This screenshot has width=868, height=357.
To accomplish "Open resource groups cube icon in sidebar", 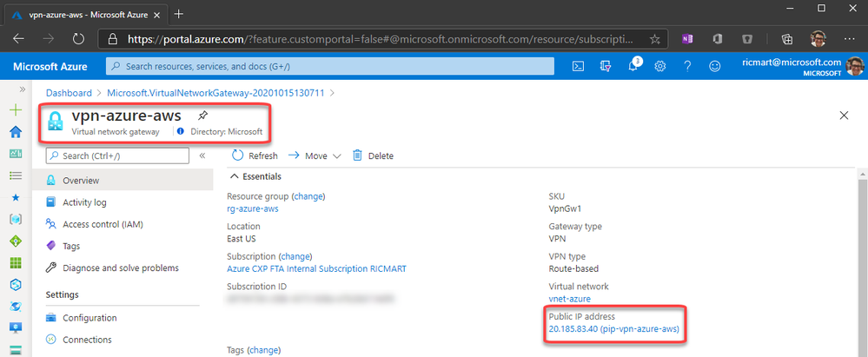I will tap(16, 219).
